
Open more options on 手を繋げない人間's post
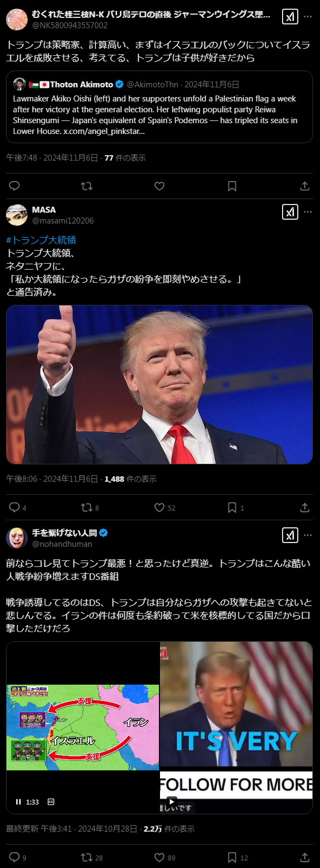click(308, 535)
